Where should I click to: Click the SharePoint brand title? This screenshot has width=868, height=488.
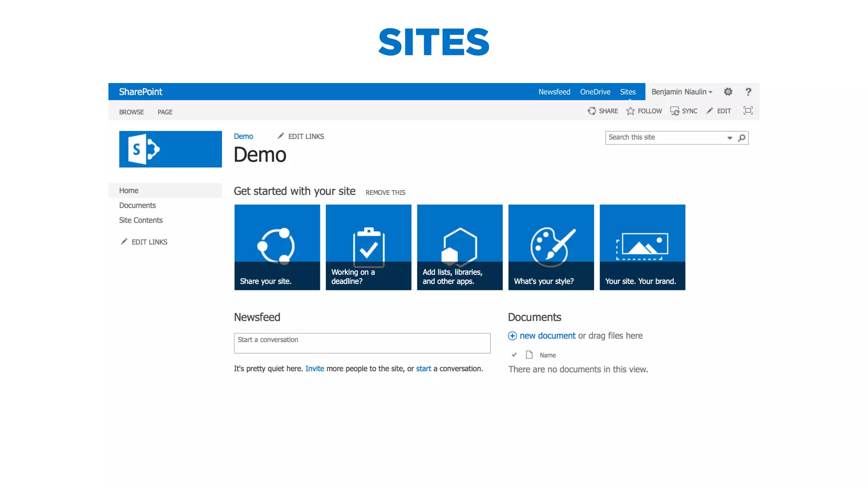pyautogui.click(x=141, y=91)
